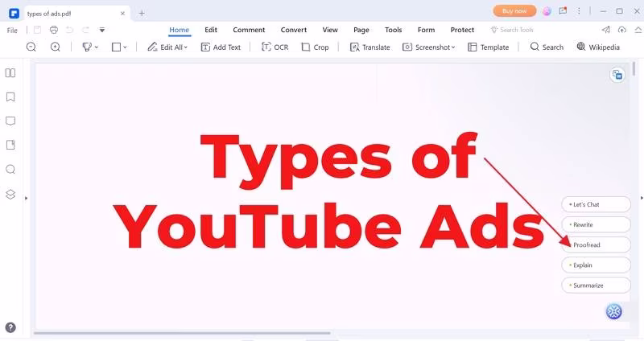This screenshot has width=644, height=341.
Task: Click the Search Tools field
Action: (512, 30)
